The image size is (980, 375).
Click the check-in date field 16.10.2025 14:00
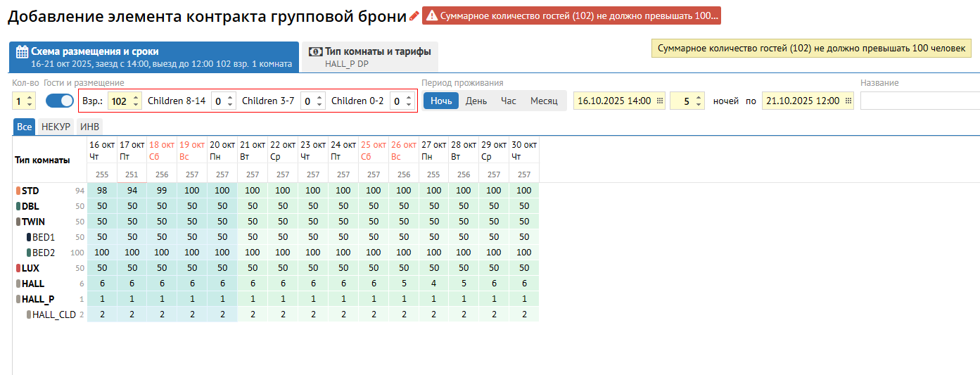[619, 101]
